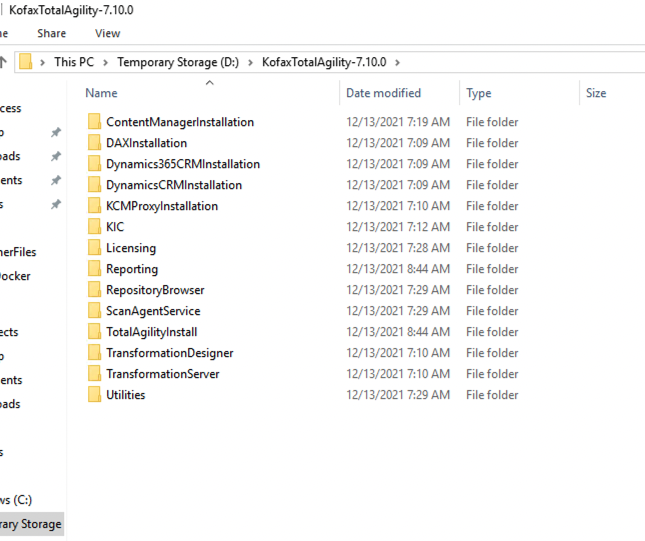Click KofaxTotalAgility-7.10.0 breadcrumb segment
Viewport: 645px width, 541px height.
point(324,62)
